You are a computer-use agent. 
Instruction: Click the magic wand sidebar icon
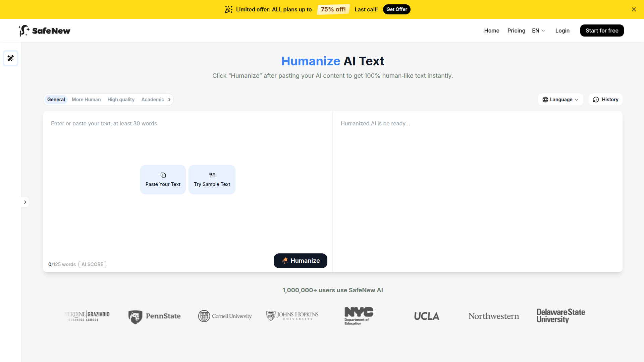tap(11, 58)
